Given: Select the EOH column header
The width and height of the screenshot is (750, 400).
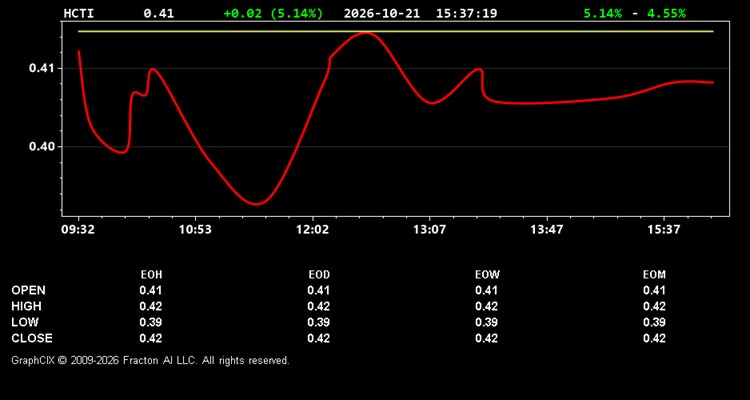Looking at the screenshot, I should [151, 275].
